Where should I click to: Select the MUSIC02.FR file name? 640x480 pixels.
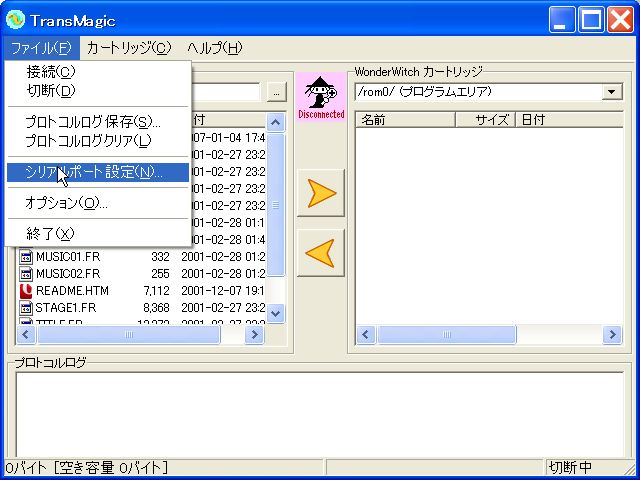[x=68, y=274]
